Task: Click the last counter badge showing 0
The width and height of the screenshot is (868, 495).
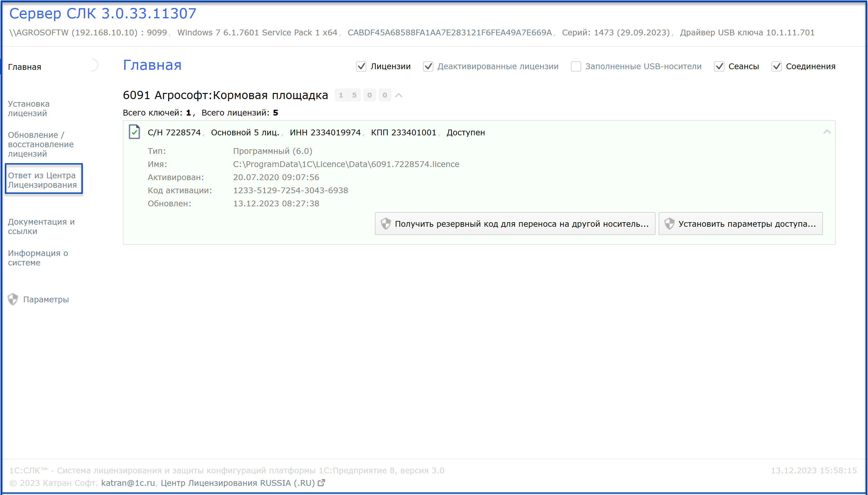Action: click(x=385, y=95)
